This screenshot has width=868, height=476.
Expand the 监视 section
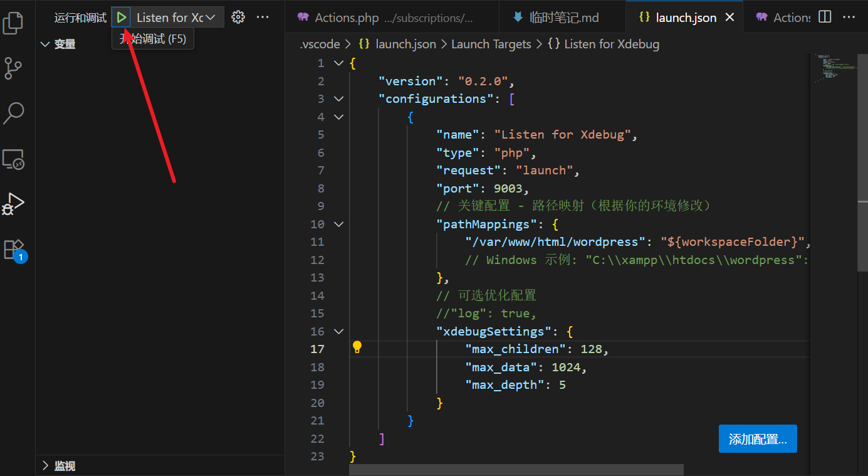pyautogui.click(x=44, y=466)
